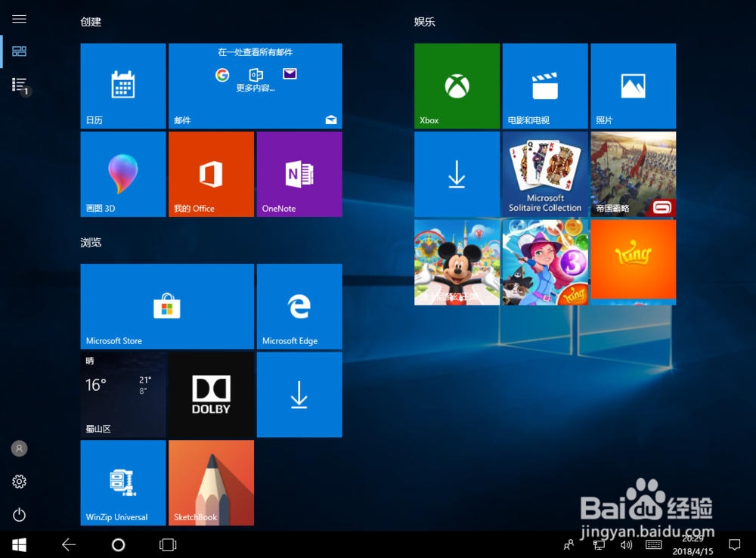Select the pinned tiles view icon
Image resolution: width=756 pixels, height=558 pixels.
(x=20, y=51)
